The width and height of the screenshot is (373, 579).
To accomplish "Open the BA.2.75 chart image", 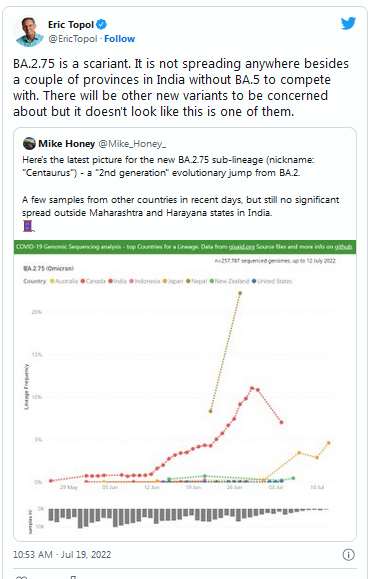I will click(185, 390).
